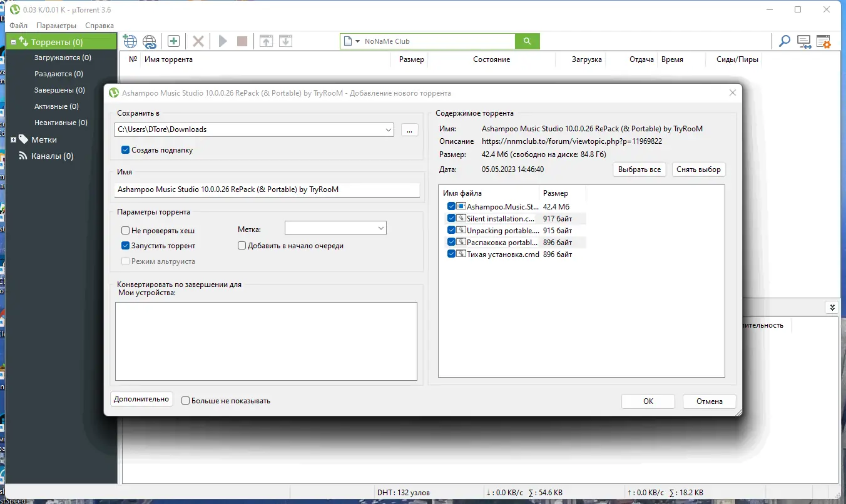The image size is (846, 504).
Task: Click the remote access monitor icon
Action: (804, 42)
